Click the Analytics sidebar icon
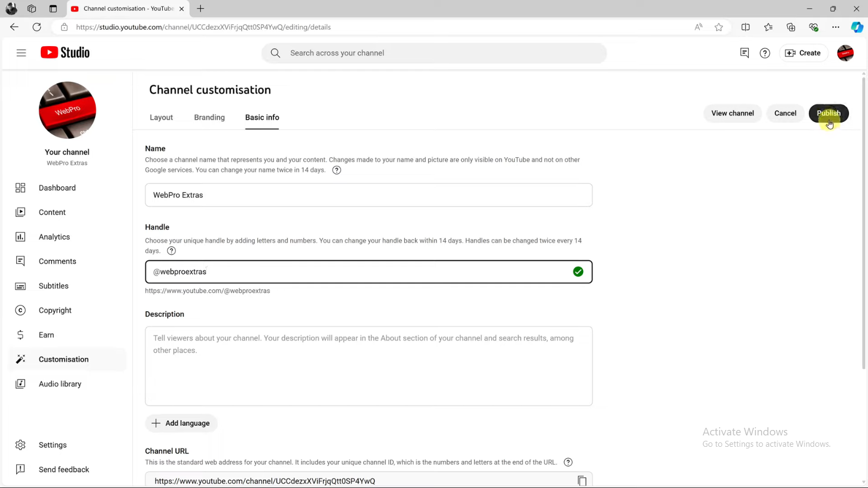 21,237
